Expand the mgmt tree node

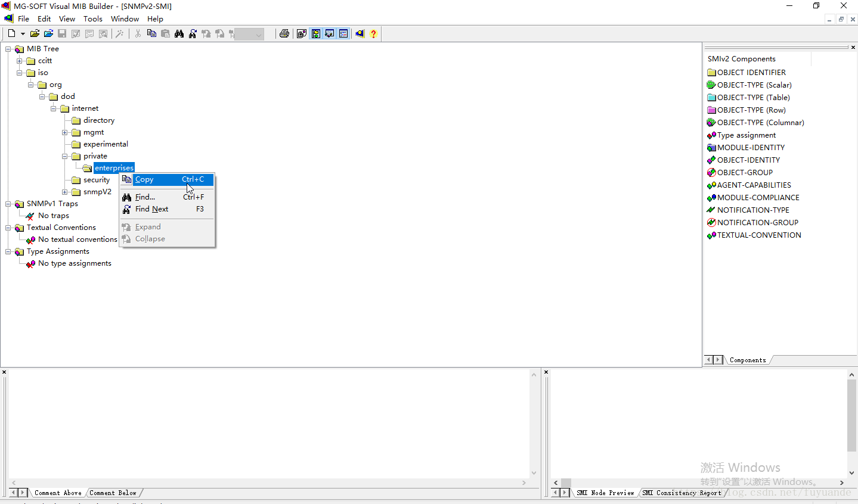(65, 132)
